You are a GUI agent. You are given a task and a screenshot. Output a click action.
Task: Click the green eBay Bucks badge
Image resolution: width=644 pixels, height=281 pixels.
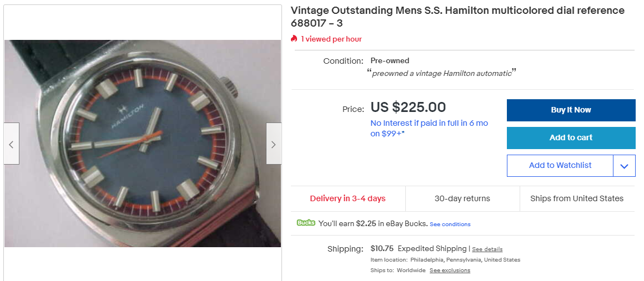tap(306, 223)
